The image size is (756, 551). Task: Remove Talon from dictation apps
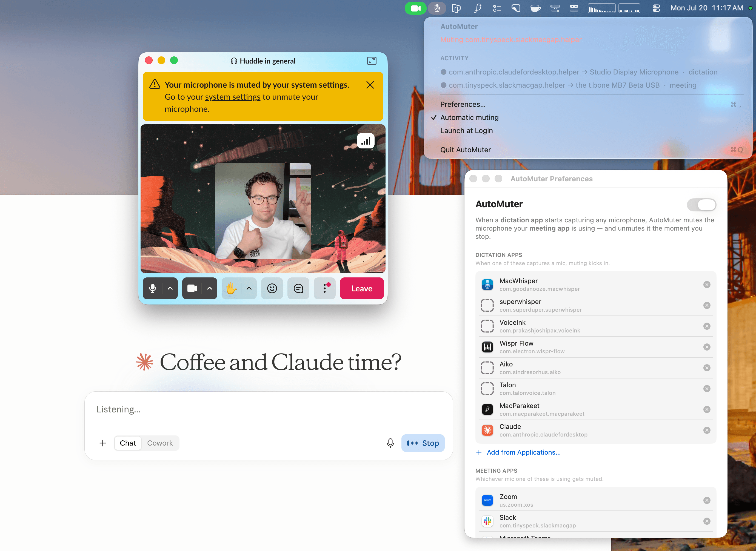point(707,389)
